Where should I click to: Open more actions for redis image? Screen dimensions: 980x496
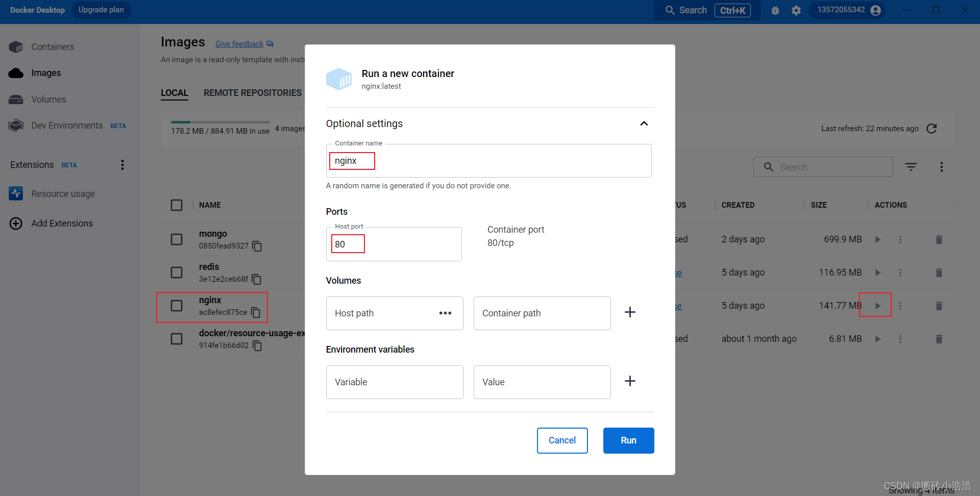click(900, 272)
